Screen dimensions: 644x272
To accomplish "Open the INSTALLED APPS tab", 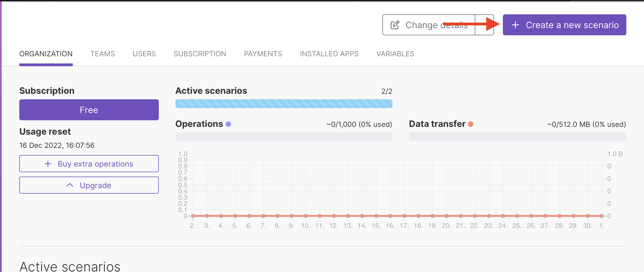I will point(329,54).
